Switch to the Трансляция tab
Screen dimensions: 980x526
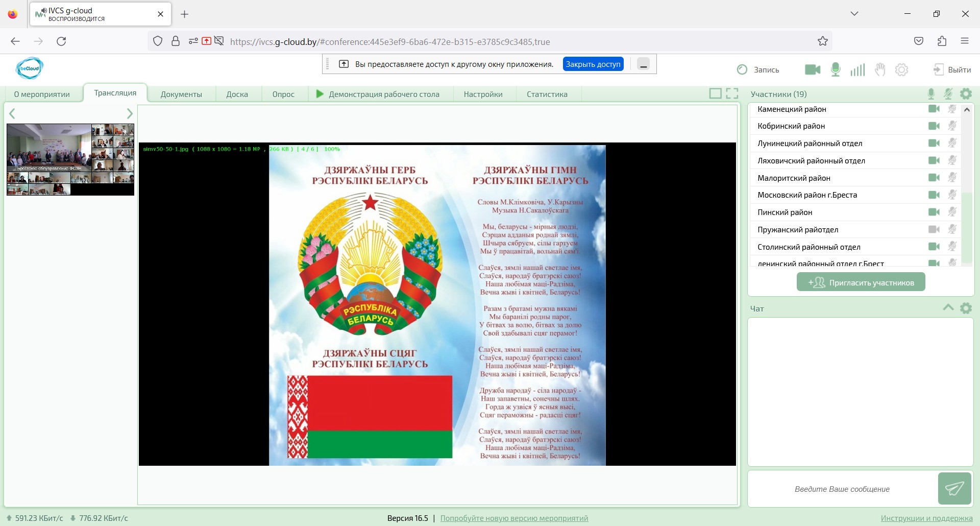[115, 93]
